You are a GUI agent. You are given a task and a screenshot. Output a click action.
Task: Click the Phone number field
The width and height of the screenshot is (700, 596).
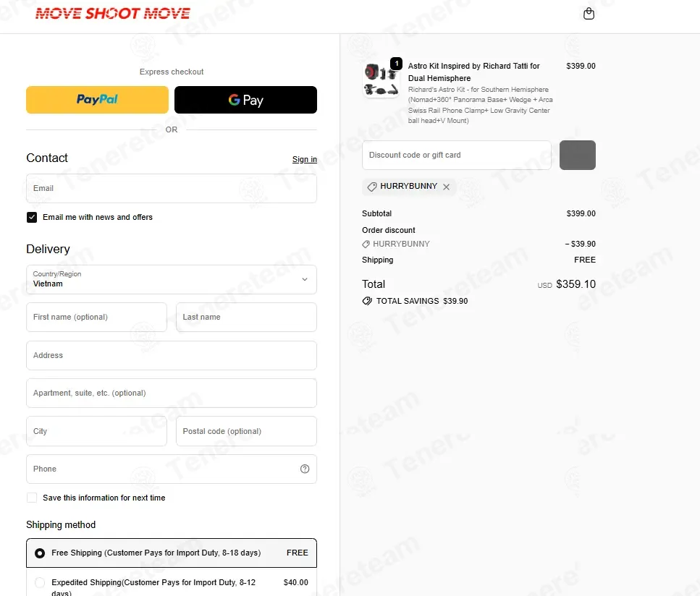(x=172, y=469)
